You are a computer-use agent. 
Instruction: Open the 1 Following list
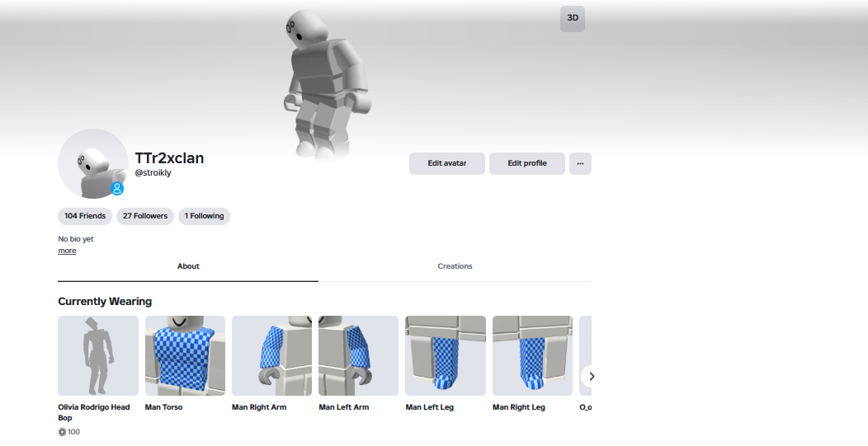[x=205, y=216]
